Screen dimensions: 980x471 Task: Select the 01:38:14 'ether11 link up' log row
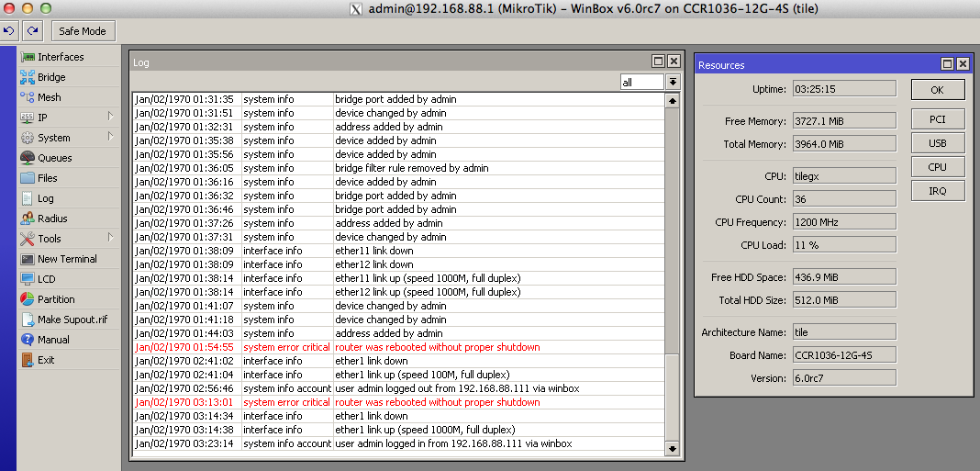pyautogui.click(x=399, y=278)
